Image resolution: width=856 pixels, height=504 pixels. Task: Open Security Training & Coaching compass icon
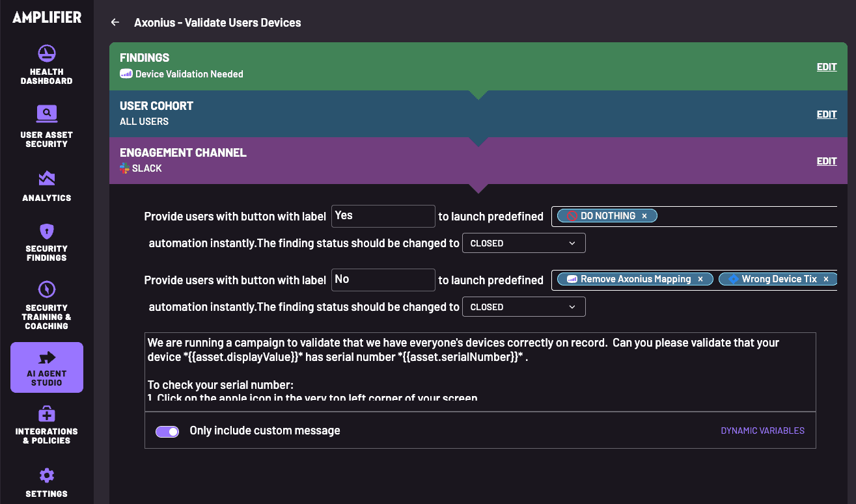[x=47, y=289]
